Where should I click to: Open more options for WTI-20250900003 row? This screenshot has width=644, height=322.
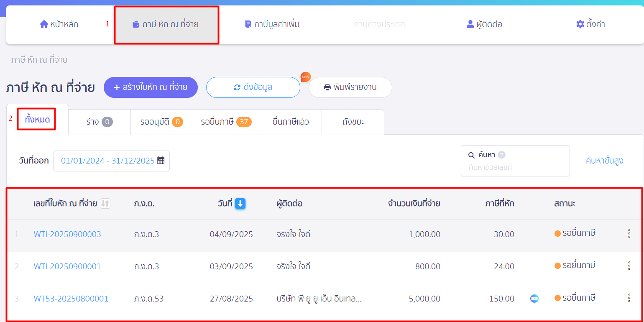[x=629, y=233]
